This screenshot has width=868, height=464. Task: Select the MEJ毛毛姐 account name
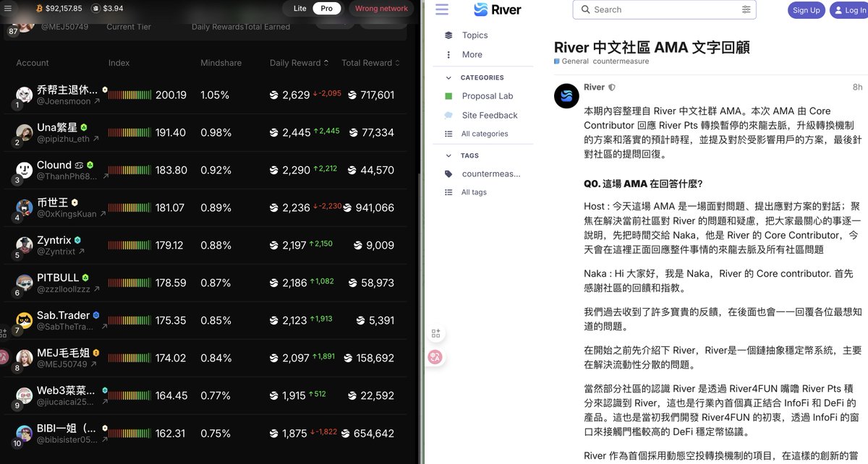tap(64, 353)
